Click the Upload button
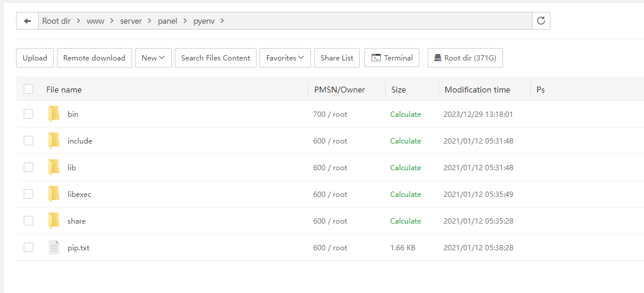Viewport: 644px width, 293px height. coord(35,58)
